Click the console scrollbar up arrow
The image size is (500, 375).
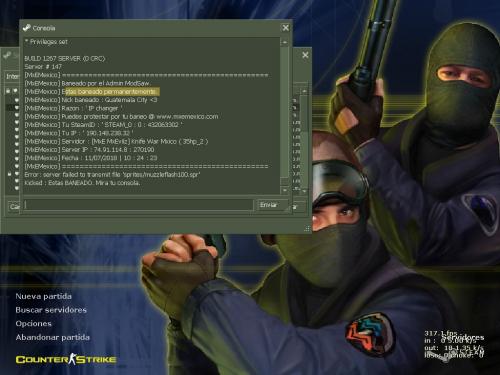(285, 42)
